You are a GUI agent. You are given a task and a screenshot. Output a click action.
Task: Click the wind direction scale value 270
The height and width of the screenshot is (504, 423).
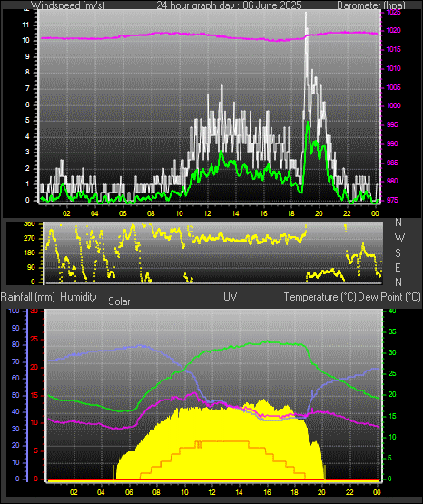point(29,239)
